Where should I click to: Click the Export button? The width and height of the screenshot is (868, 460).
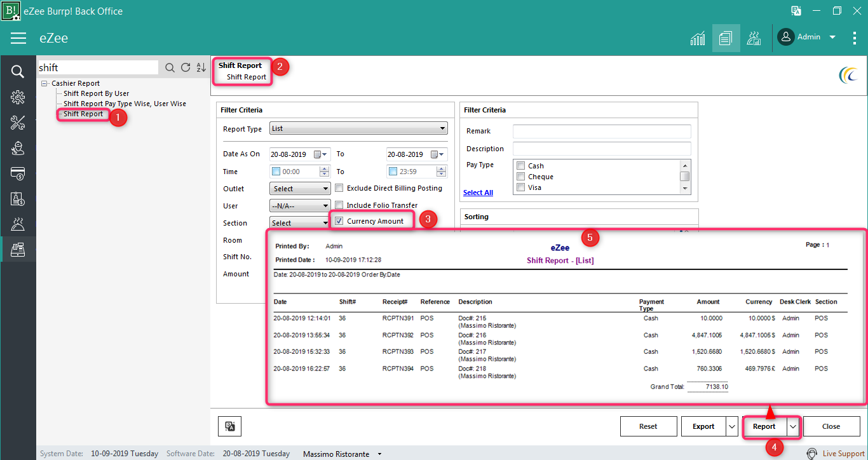coord(703,426)
